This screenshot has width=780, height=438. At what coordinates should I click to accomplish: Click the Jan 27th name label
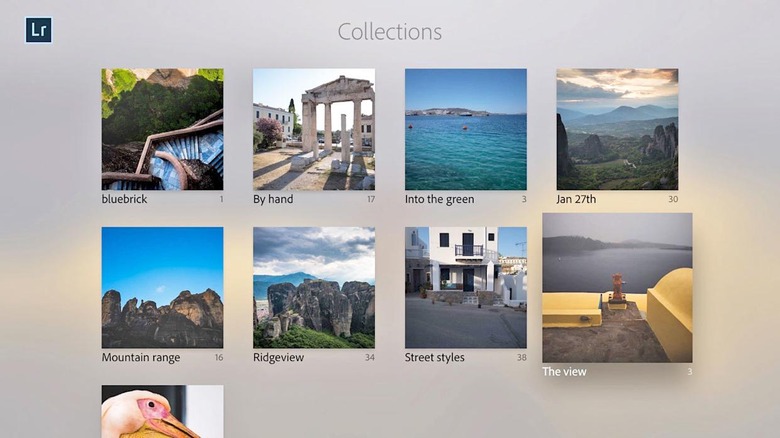pos(576,199)
